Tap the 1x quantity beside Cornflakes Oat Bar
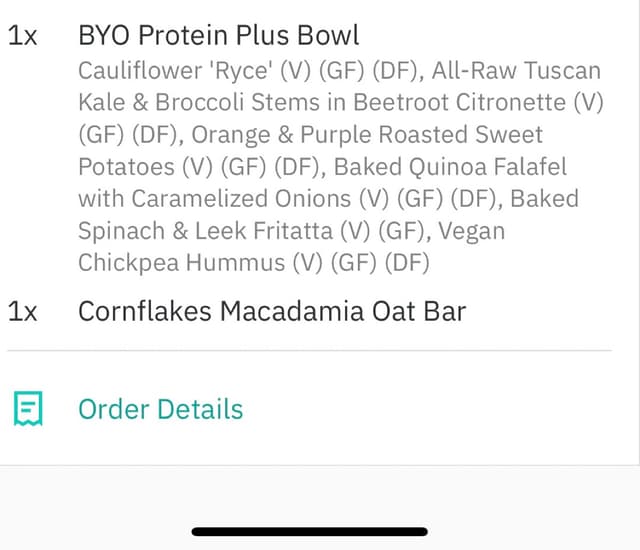640x550 pixels. 22,312
